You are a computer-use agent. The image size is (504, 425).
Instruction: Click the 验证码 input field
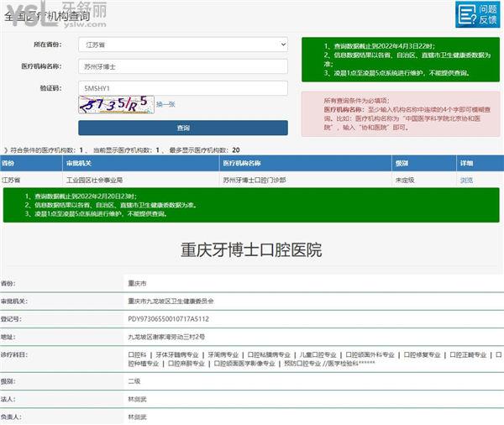click(183, 88)
